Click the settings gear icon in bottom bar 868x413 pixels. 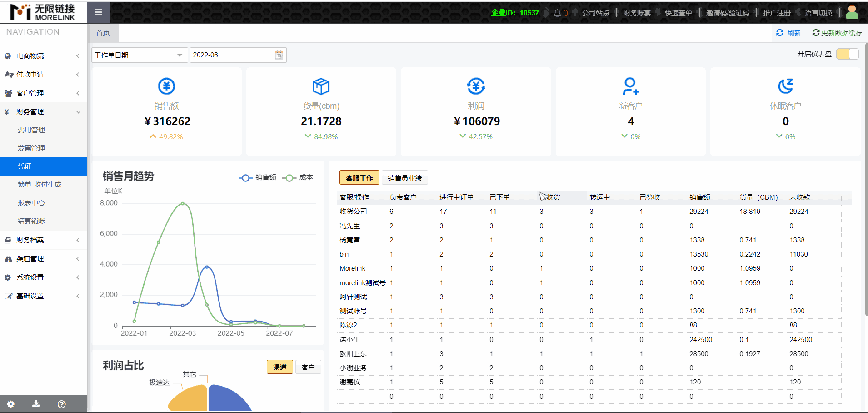(x=11, y=404)
